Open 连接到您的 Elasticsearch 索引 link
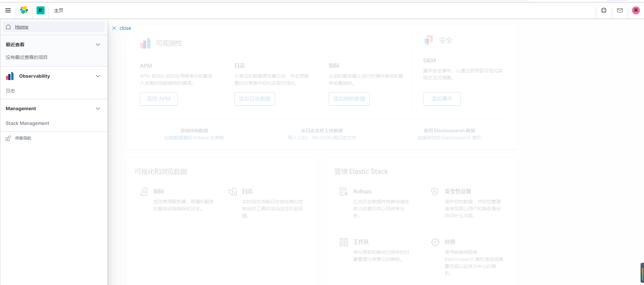Image resolution: width=644 pixels, height=285 pixels. point(449,138)
